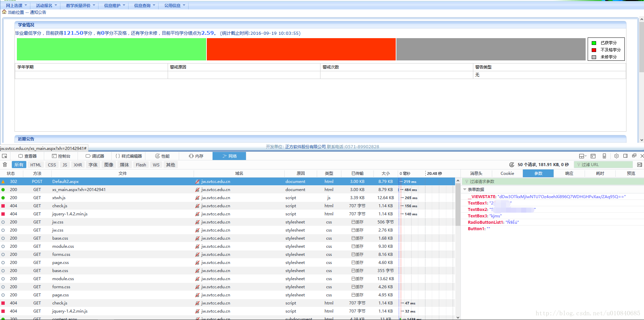Open the 耗时 timings tab
The image size is (644, 320).
[x=600, y=173]
